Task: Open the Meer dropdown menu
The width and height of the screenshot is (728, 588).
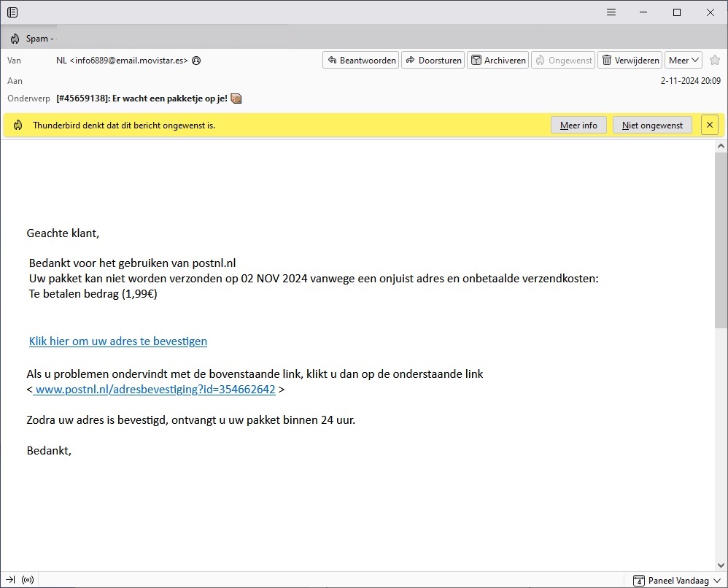Action: (684, 61)
